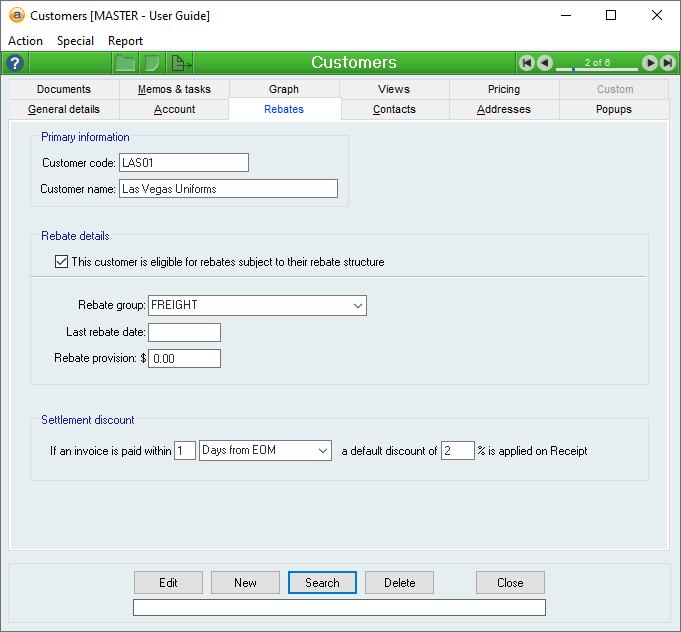This screenshot has width=681, height=632.
Task: Click the Last rebate date field
Action: (x=184, y=332)
